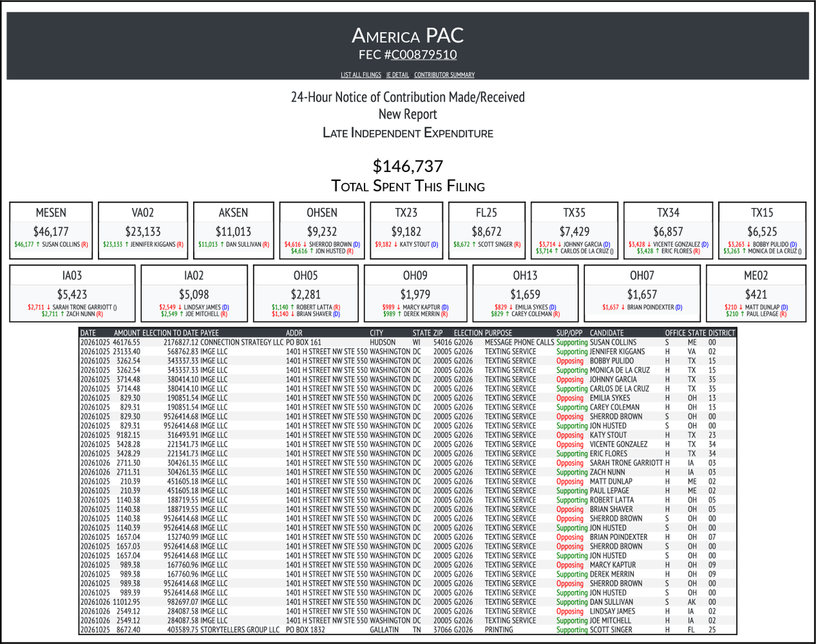Click the OH13 race heading
Image resolution: width=816 pixels, height=644 pixels.
point(525,277)
